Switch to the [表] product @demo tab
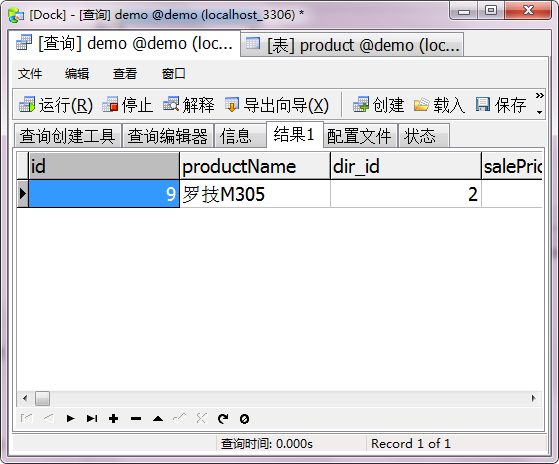The height and width of the screenshot is (464, 559). pos(352,45)
